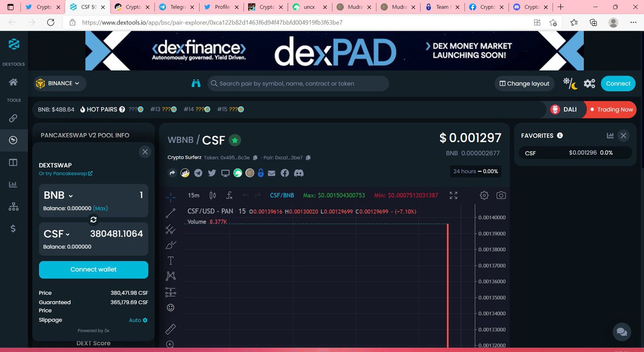
Task: Toggle day/night theme sun-moon icon
Action: click(570, 83)
